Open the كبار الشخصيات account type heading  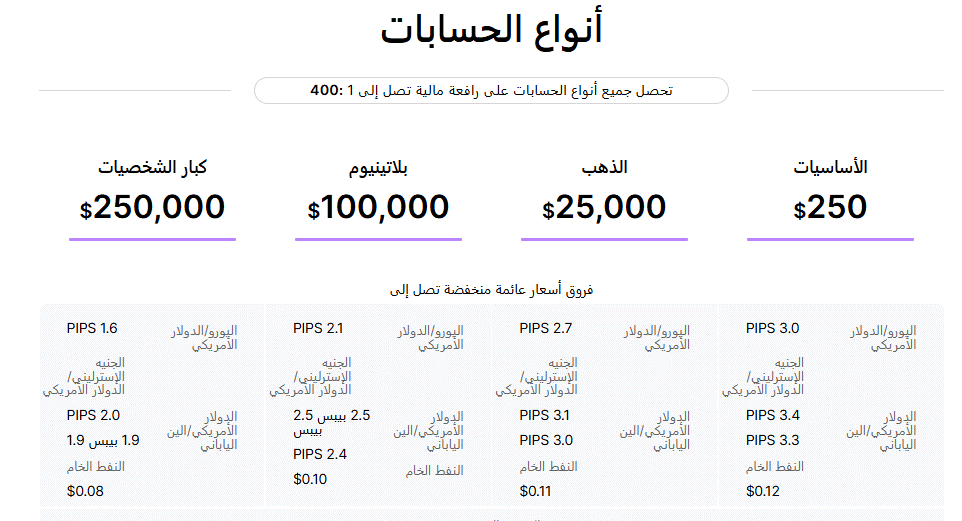[152, 167]
